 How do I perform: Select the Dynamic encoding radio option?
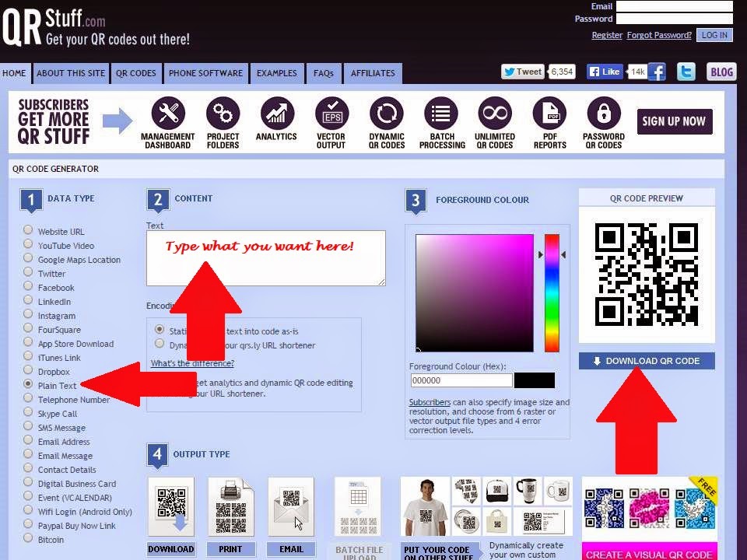(x=160, y=344)
